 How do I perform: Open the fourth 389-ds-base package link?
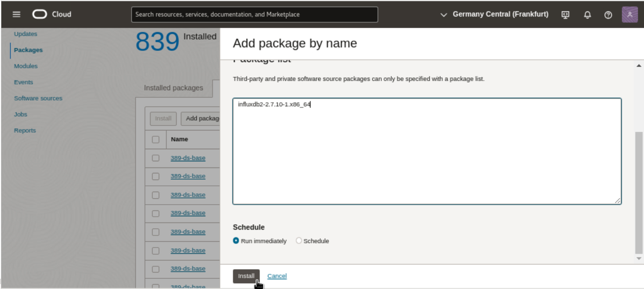188,213
